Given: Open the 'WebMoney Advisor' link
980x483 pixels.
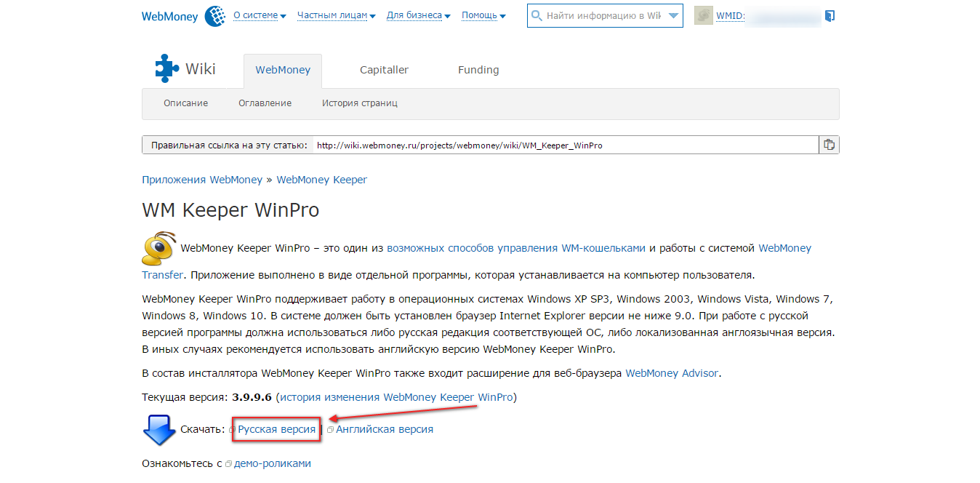Looking at the screenshot, I should pos(672,373).
